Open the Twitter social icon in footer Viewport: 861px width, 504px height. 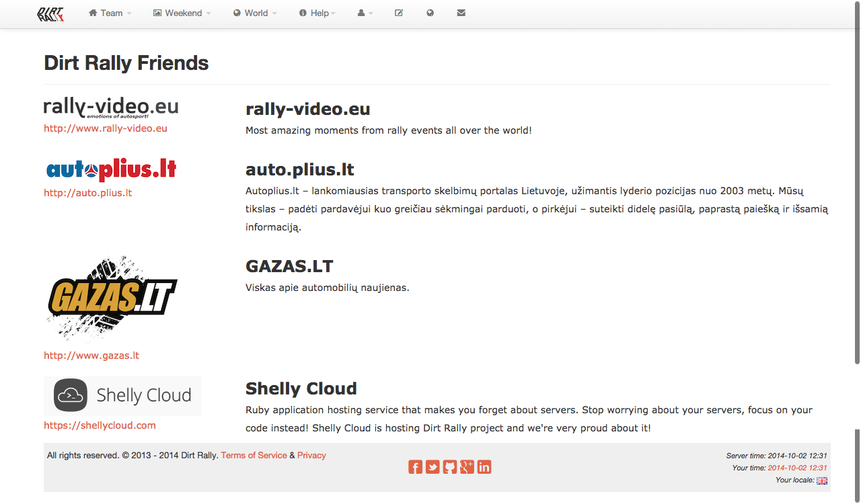(x=433, y=467)
